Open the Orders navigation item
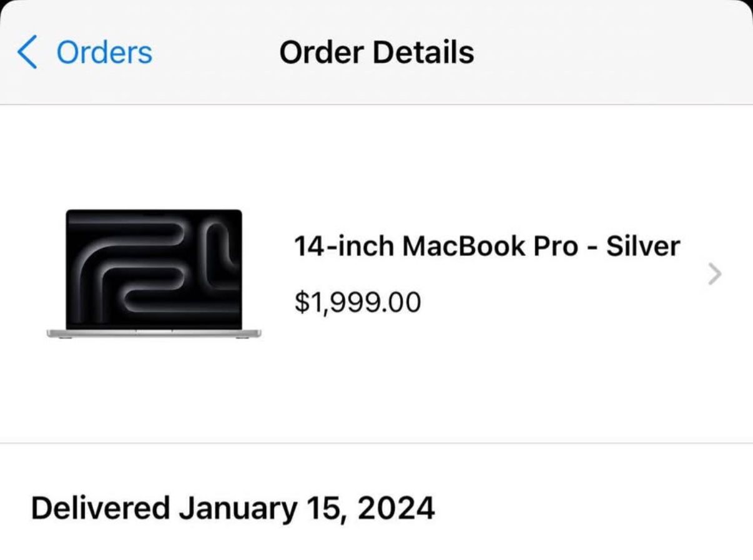The height and width of the screenshot is (560, 753). tap(103, 52)
